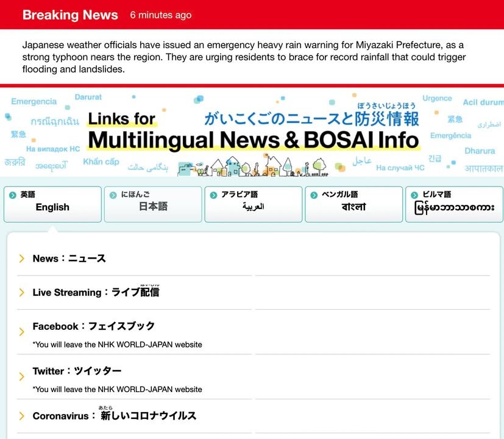Go to the Facebook:フェイスブック link
The width and height of the screenshot is (504, 439).
point(93,326)
